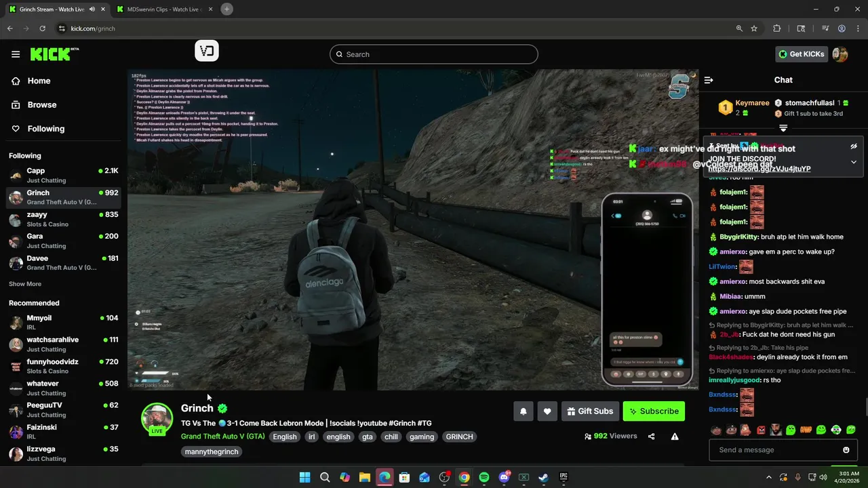868x488 pixels.
Task: Open the hamburger sidebar menu
Action: (16, 54)
